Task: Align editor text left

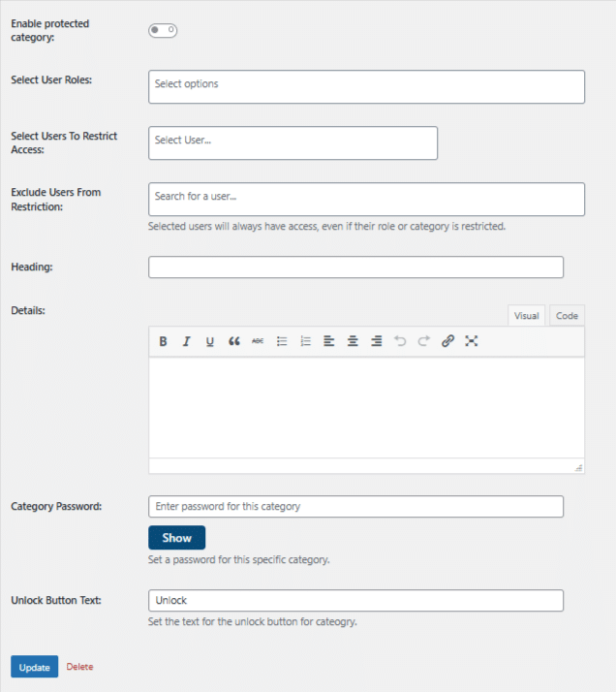Action: pyautogui.click(x=329, y=341)
